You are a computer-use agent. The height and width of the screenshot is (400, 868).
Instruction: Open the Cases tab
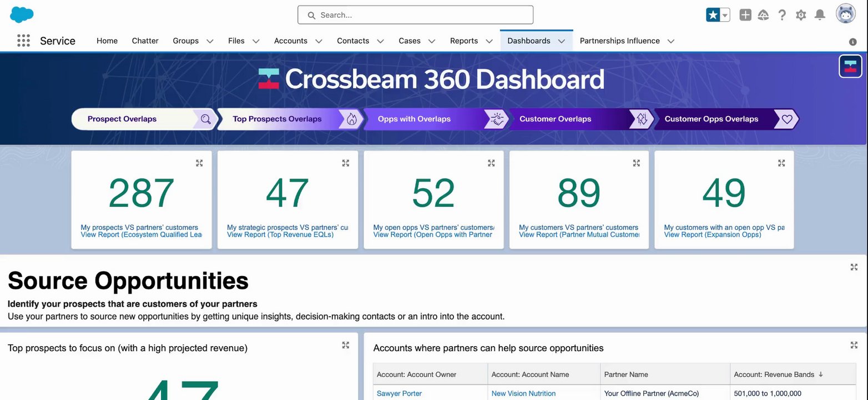410,41
